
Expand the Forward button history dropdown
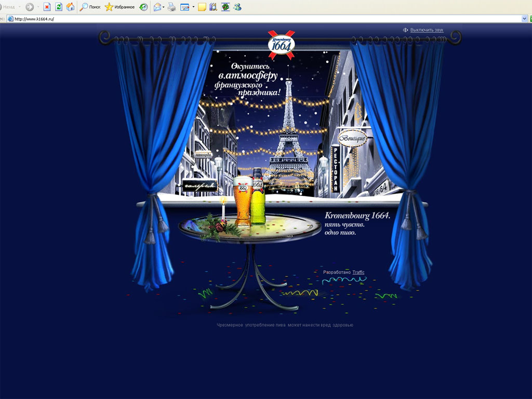click(37, 7)
